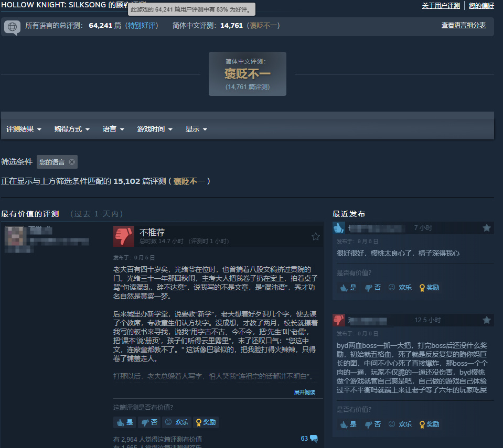
Task: Vote 是 on the 很好很好 review
Action: (x=348, y=288)
